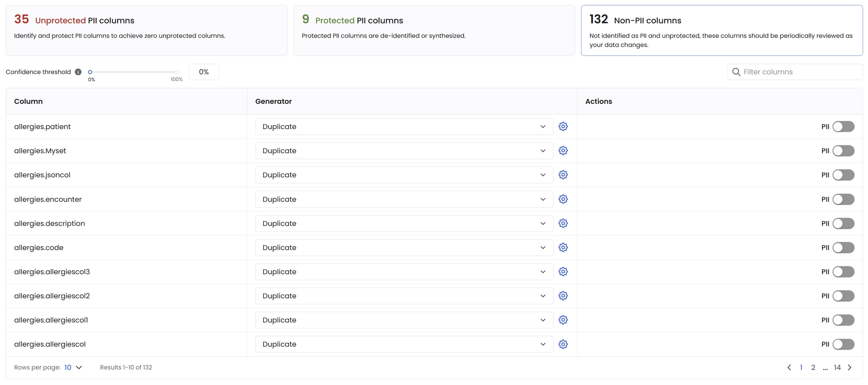Viewport: 868px width, 385px height.
Task: Open the rows per page dropdown
Action: (73, 367)
